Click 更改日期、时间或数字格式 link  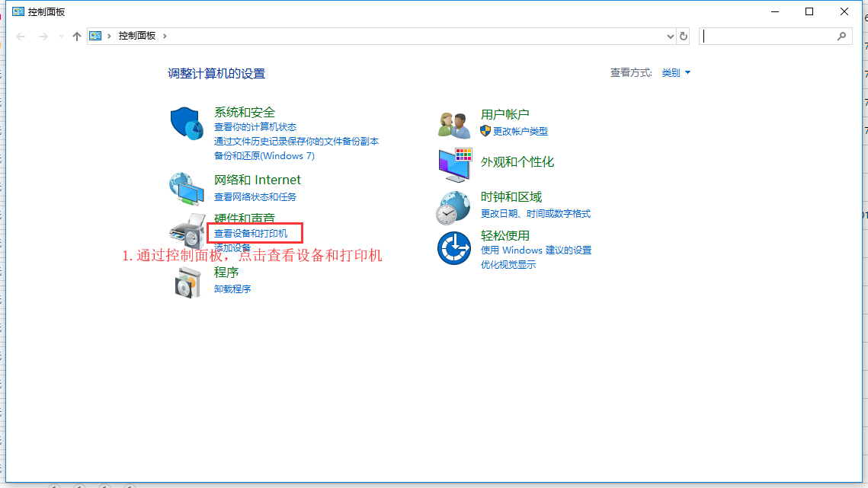pyautogui.click(x=535, y=214)
